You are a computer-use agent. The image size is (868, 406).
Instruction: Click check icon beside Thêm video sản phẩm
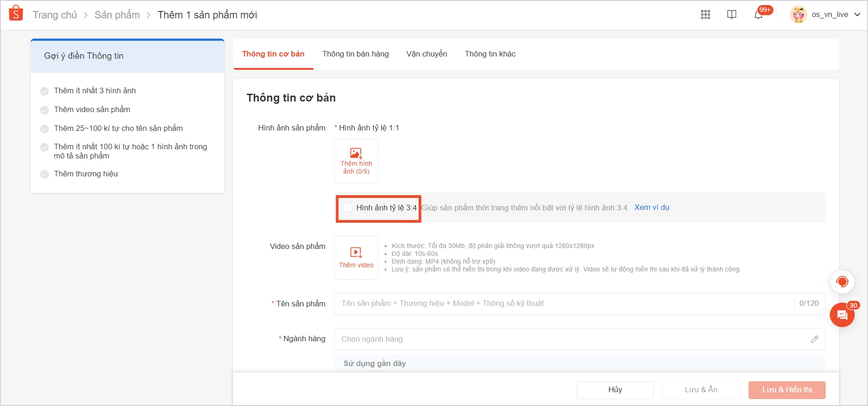(45, 110)
